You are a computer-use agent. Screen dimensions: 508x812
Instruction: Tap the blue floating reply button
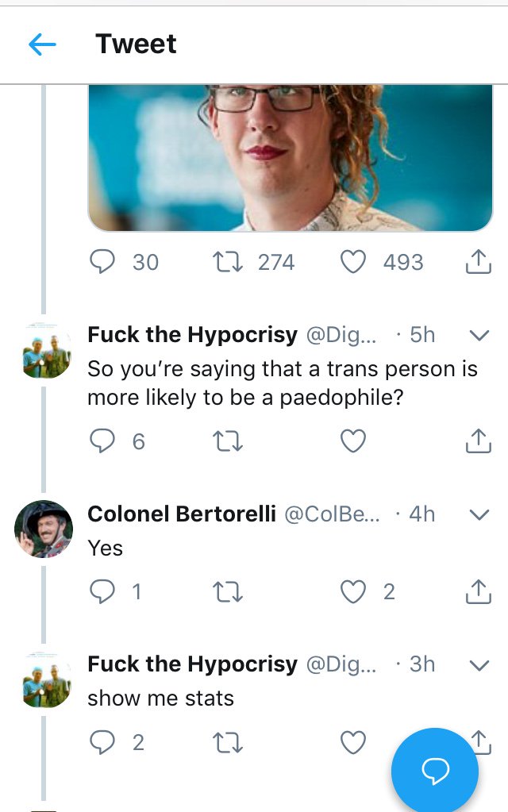tap(435, 768)
